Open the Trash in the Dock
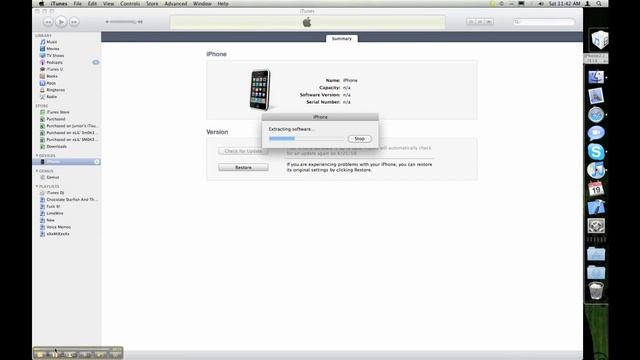The width and height of the screenshot is (640, 360). point(596,291)
